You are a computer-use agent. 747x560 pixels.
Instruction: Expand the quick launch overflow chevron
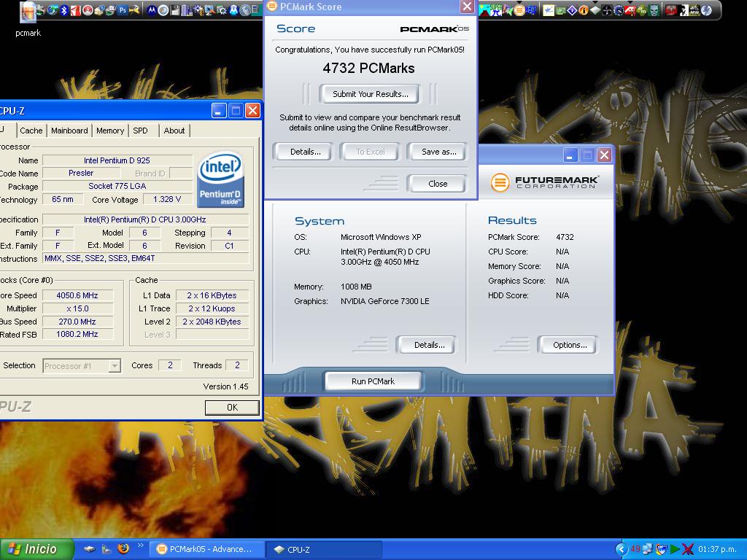(141, 545)
